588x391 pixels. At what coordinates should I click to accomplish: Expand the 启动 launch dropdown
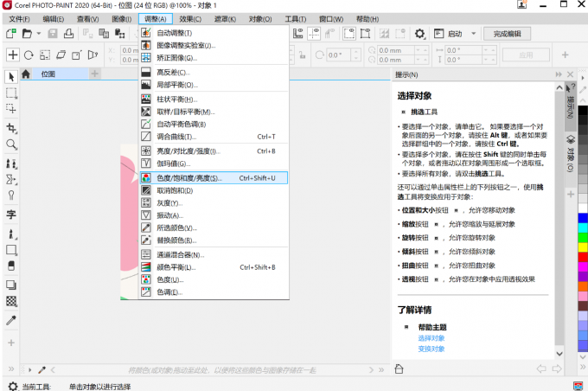[473, 34]
